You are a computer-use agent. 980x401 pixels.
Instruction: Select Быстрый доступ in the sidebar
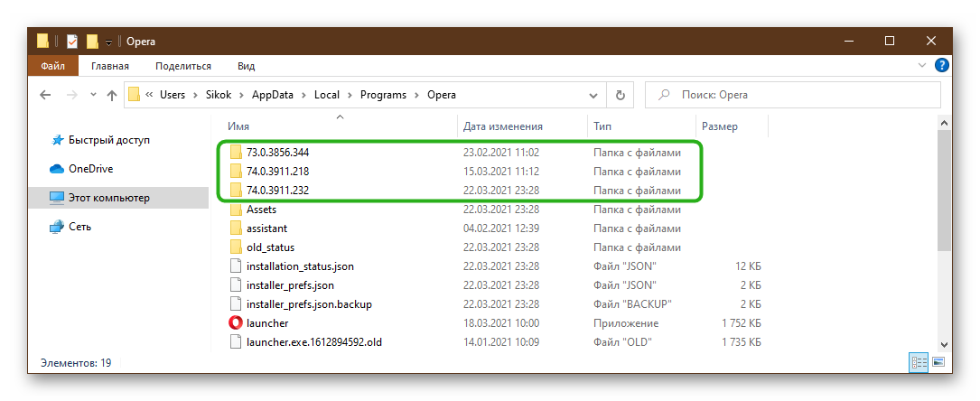pyautogui.click(x=109, y=141)
